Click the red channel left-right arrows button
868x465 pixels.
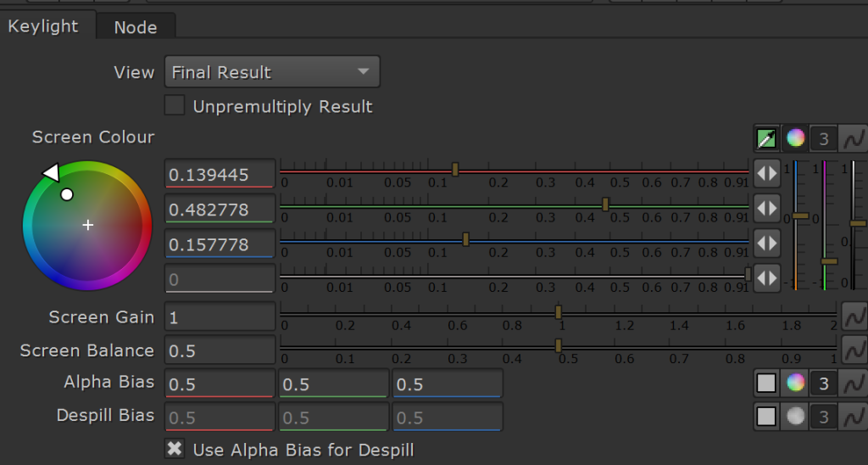[766, 174]
